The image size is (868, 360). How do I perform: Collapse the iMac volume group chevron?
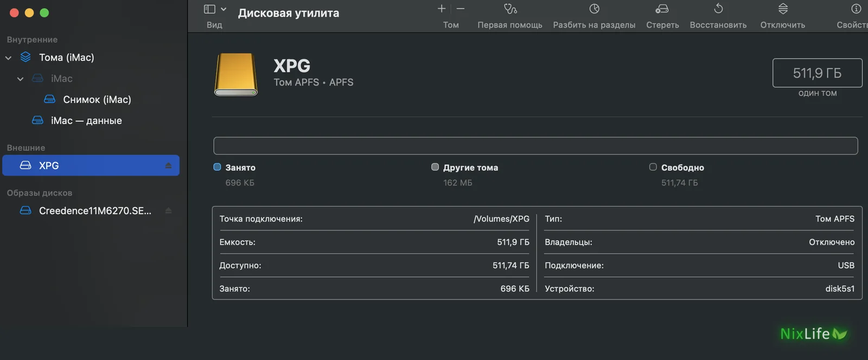tap(20, 79)
